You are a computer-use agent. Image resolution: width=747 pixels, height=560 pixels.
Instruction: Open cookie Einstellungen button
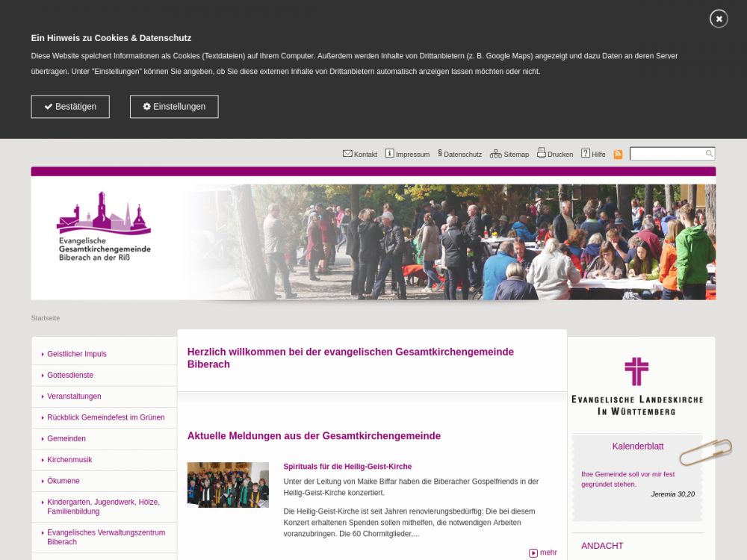pyautogui.click(x=174, y=107)
